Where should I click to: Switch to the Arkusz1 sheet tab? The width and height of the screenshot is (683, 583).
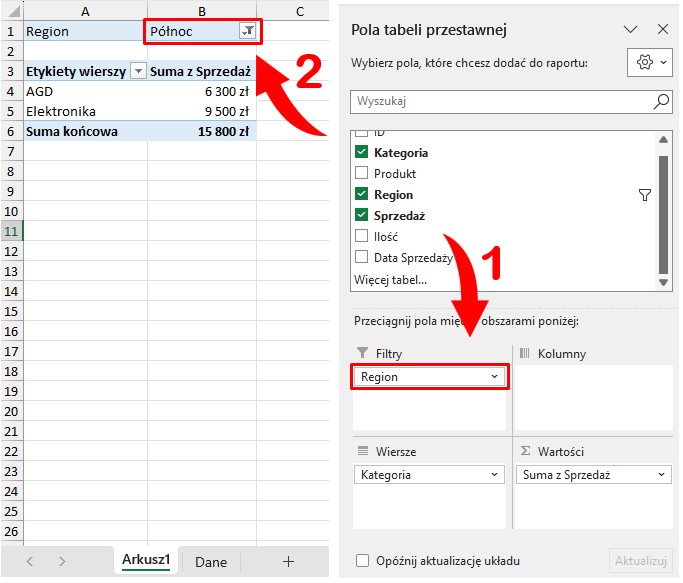tap(146, 559)
